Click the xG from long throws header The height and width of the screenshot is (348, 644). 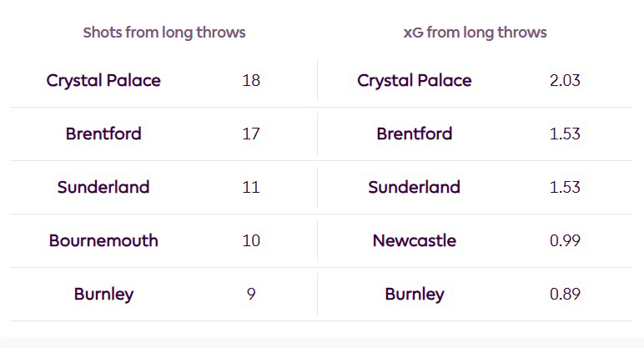coord(475,33)
